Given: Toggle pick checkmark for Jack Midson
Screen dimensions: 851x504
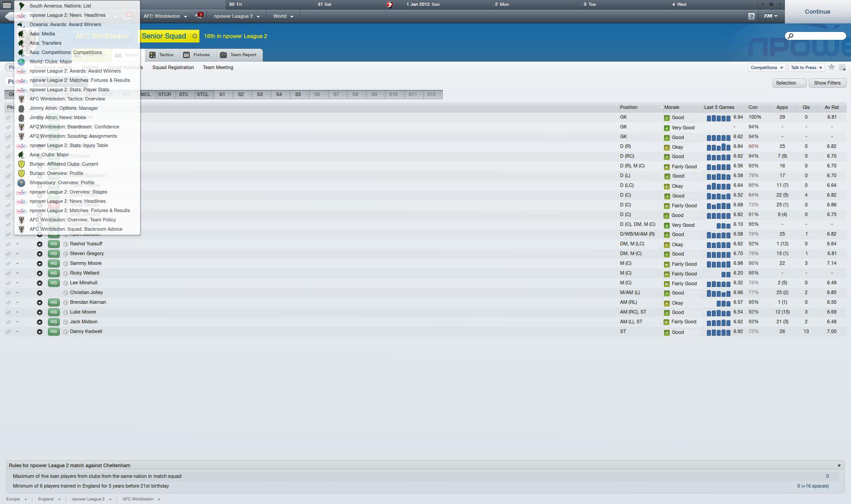Looking at the screenshot, I should [x=8, y=322].
